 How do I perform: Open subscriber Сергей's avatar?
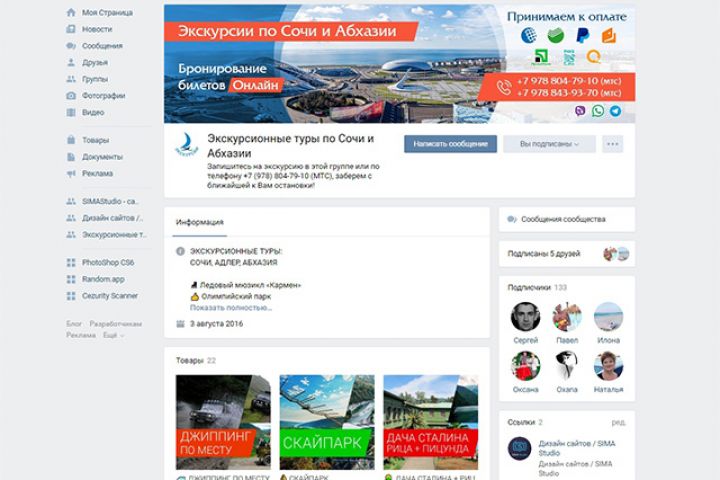(x=525, y=316)
